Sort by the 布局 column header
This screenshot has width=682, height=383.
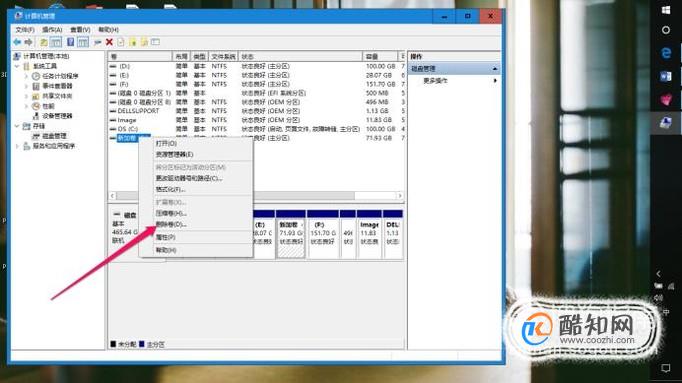pos(181,57)
